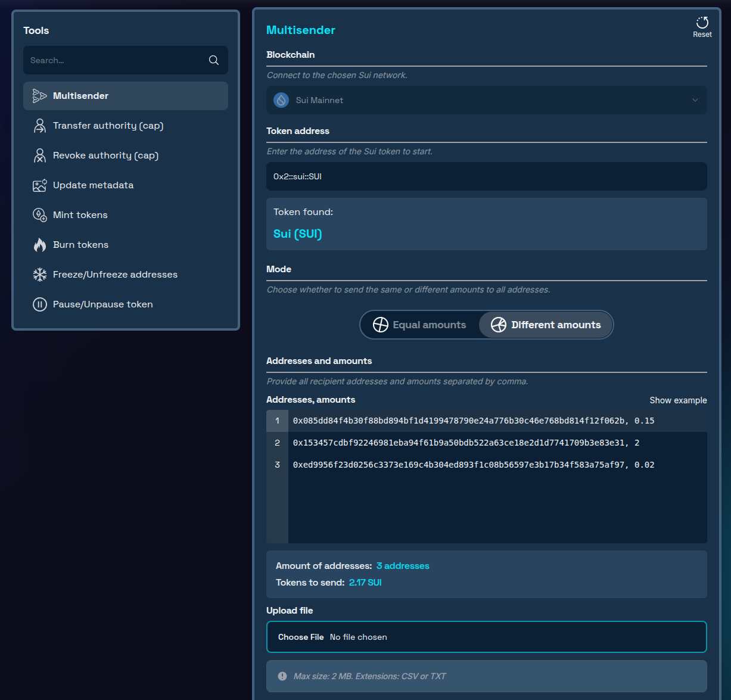Viewport: 731px width, 700px height.
Task: Click the Freeze/Unfreeze snowflake icon
Action: point(39,275)
